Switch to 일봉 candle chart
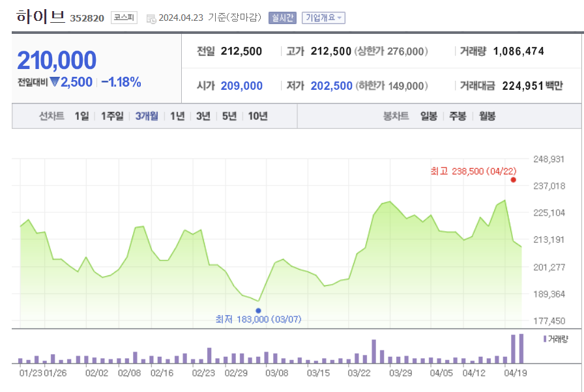Screen dimensions: 584x392 pos(429,116)
